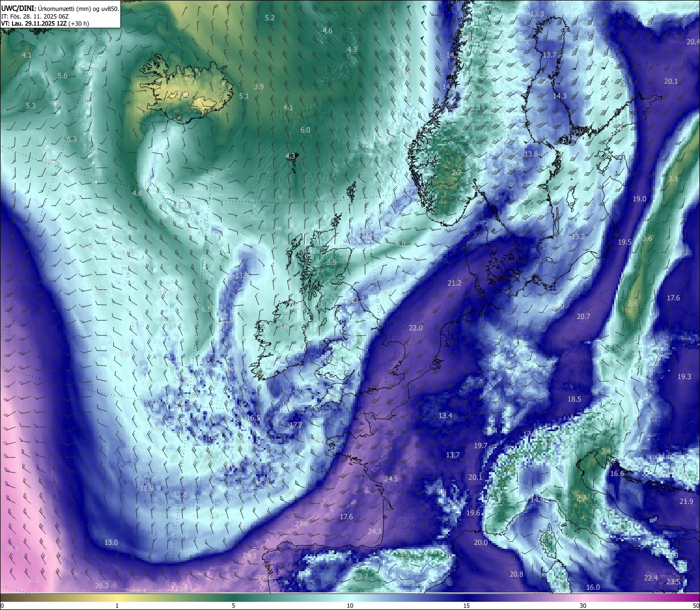Image resolution: width=700 pixels, height=610 pixels.
Task: Click the '1' tick label on color scale
Action: click(x=117, y=606)
